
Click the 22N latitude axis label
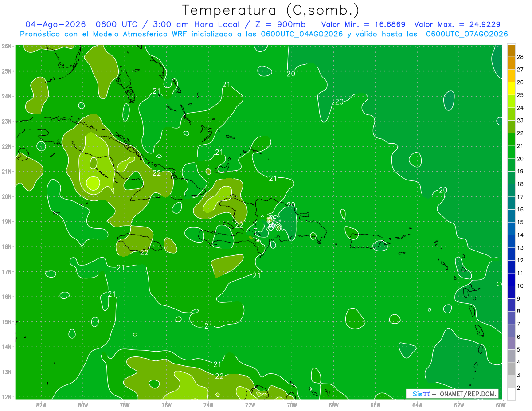(x=7, y=146)
